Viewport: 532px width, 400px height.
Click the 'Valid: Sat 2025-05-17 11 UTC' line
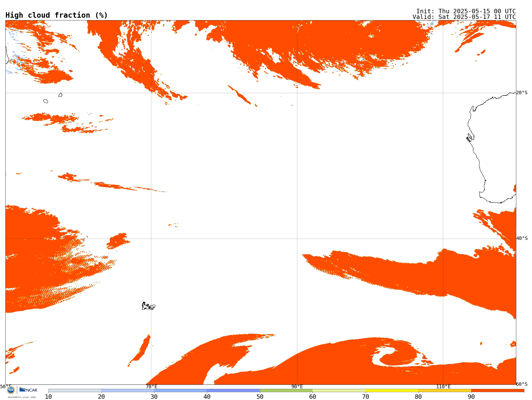point(464,17)
